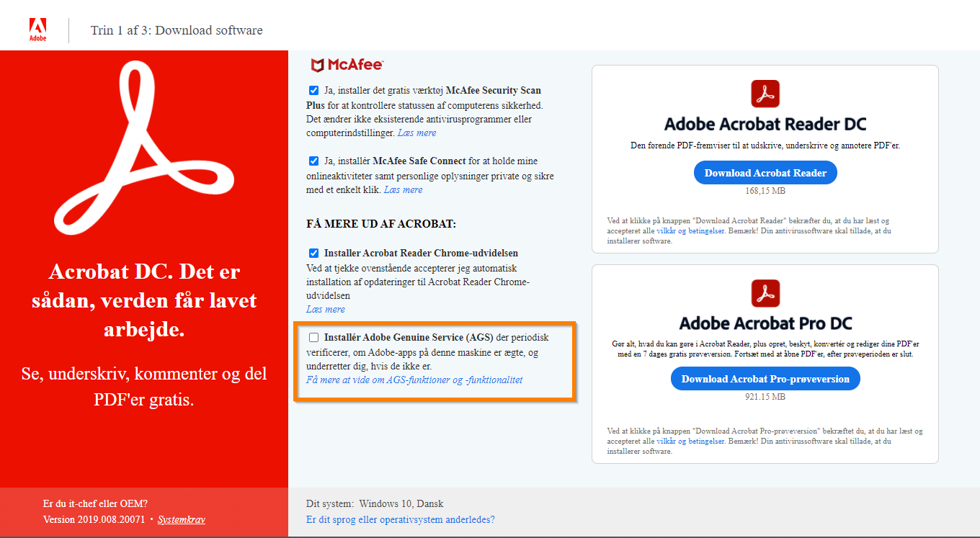Open Læs mere about McAfee Safe Connect

pyautogui.click(x=404, y=189)
